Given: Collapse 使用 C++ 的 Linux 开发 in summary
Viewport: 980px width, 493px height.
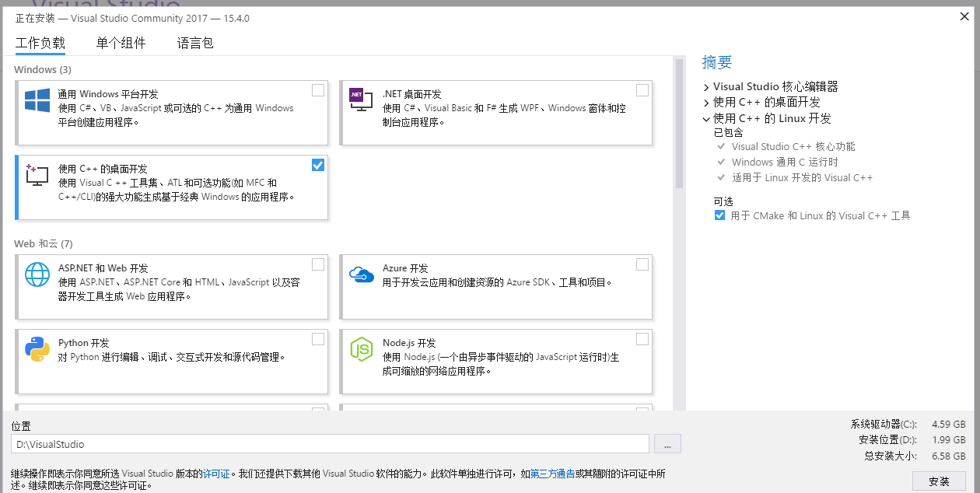Looking at the screenshot, I should click(x=706, y=119).
